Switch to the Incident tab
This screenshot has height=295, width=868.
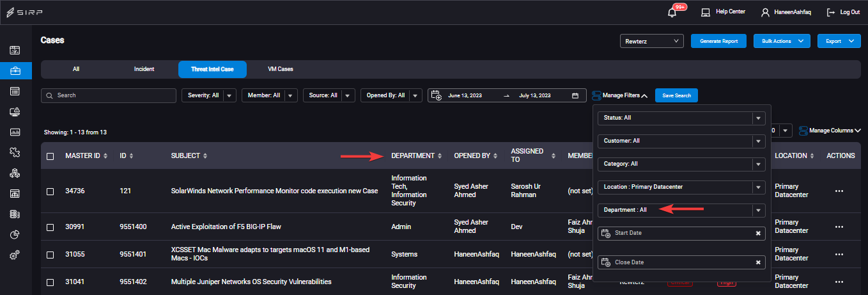(x=144, y=69)
